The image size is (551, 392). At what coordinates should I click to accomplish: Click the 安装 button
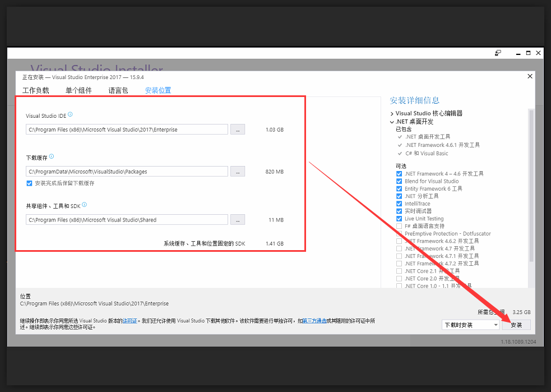516,325
